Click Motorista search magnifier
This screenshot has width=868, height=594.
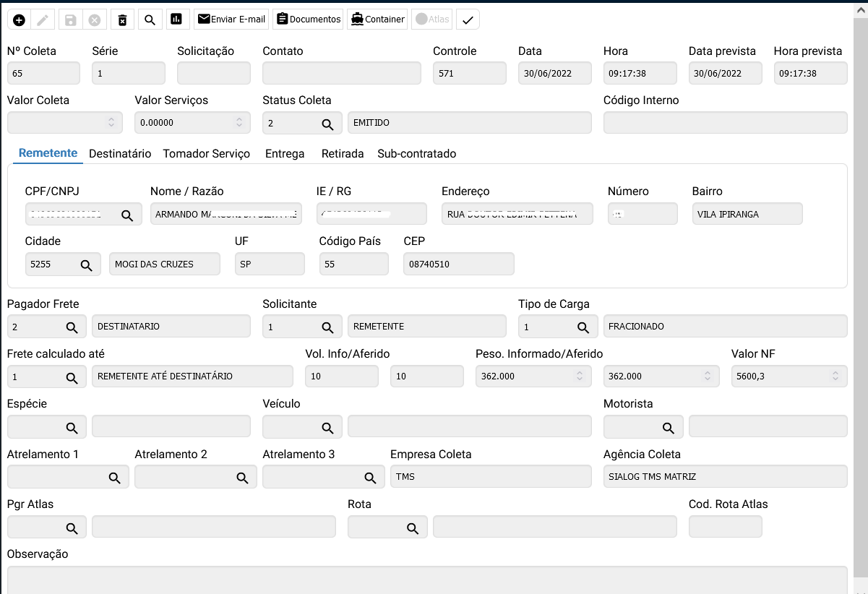tap(669, 428)
